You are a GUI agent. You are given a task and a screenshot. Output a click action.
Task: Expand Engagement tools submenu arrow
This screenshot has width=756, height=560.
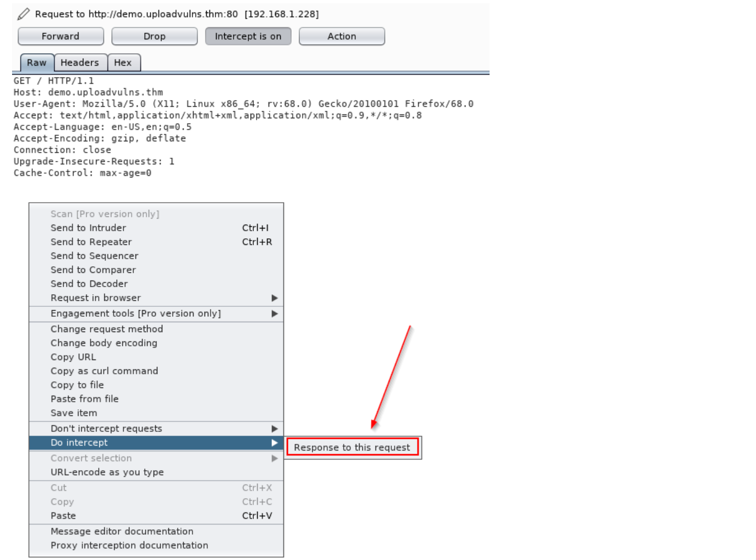tap(275, 313)
